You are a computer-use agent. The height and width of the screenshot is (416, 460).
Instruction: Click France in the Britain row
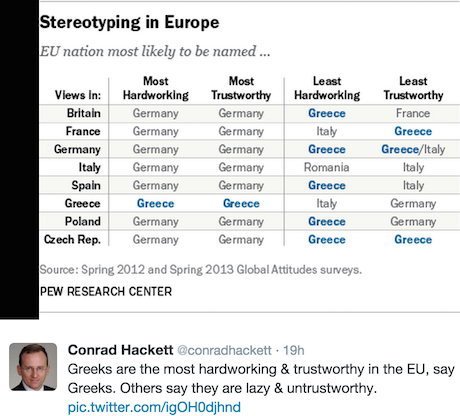click(413, 113)
